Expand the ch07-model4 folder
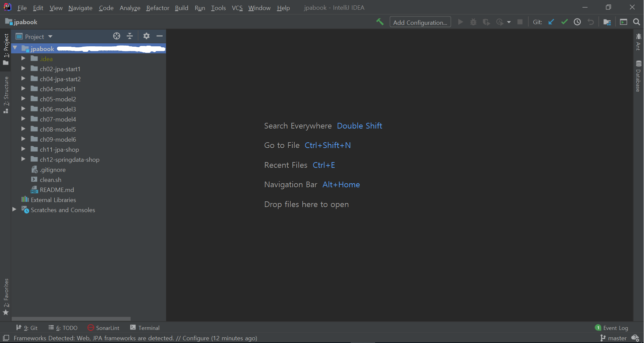 coord(23,119)
